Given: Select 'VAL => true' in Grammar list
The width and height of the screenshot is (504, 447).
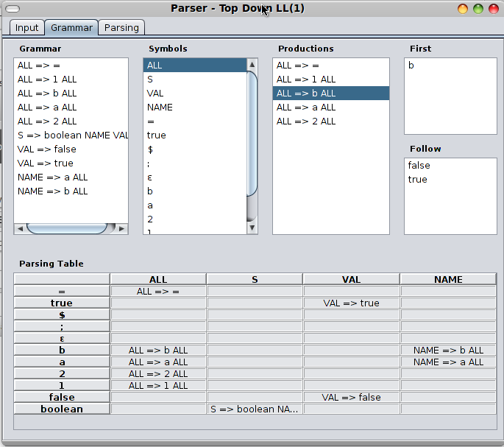Looking at the screenshot, I should (x=71, y=163).
